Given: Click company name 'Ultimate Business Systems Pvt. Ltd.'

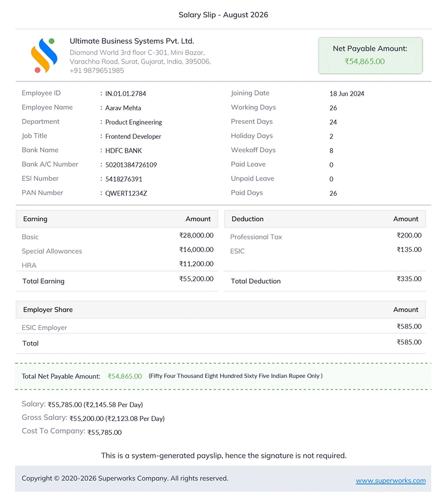Looking at the screenshot, I should [x=132, y=41].
